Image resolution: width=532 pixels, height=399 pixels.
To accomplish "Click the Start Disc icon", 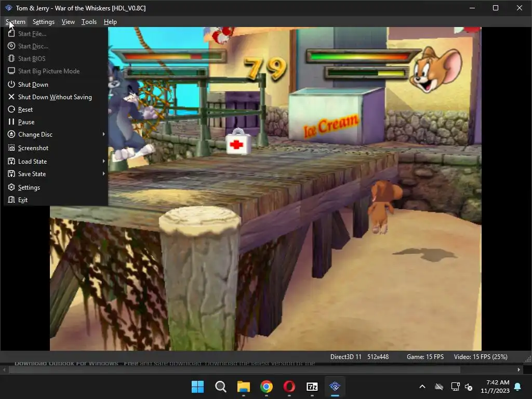I will click(11, 46).
